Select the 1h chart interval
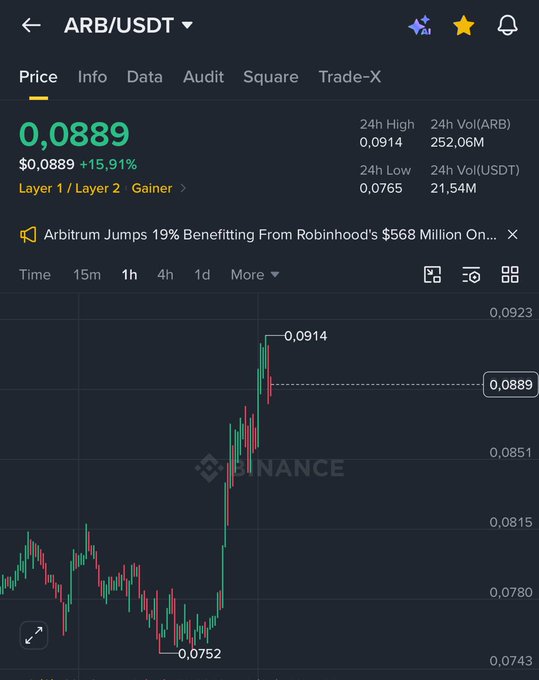The image size is (539, 680). point(129,275)
